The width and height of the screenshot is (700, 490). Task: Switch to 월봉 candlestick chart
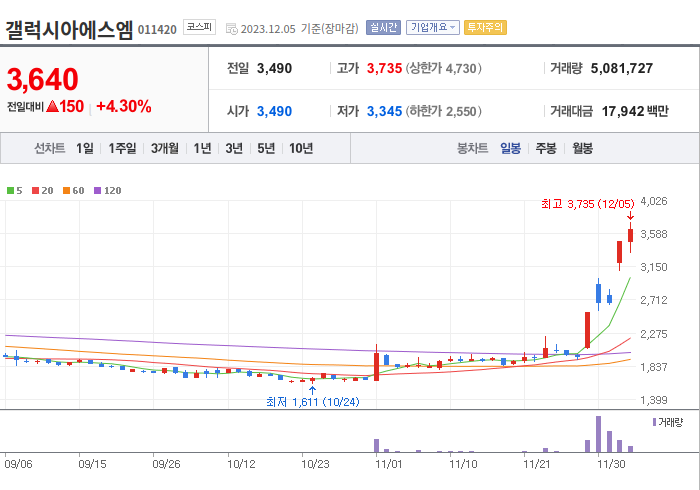pyautogui.click(x=583, y=148)
